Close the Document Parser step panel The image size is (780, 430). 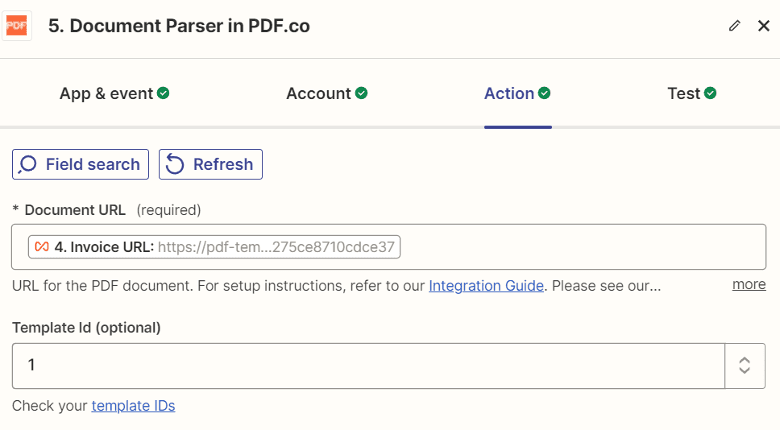764,26
